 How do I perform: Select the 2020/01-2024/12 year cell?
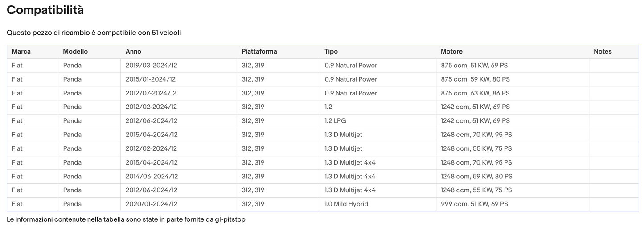pos(152,204)
